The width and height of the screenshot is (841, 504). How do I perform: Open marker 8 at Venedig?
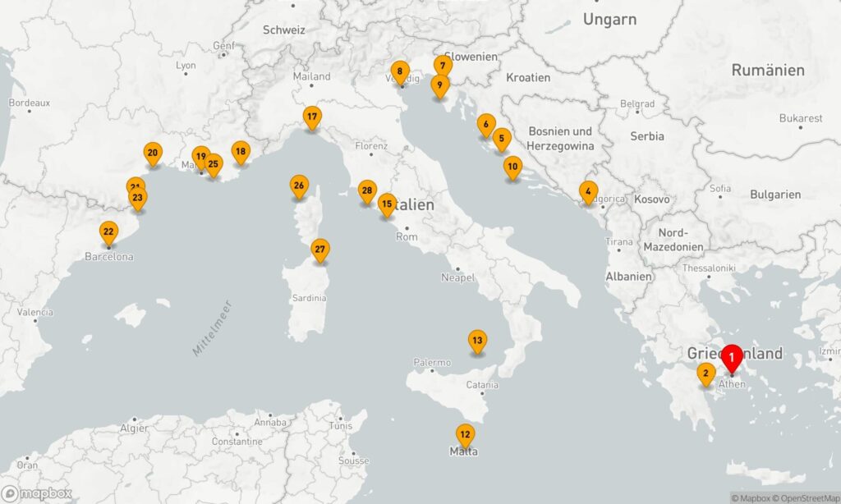(x=400, y=72)
